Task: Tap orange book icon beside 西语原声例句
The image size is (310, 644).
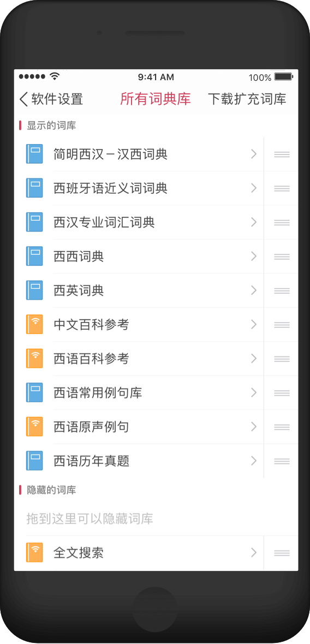Action: point(34,427)
